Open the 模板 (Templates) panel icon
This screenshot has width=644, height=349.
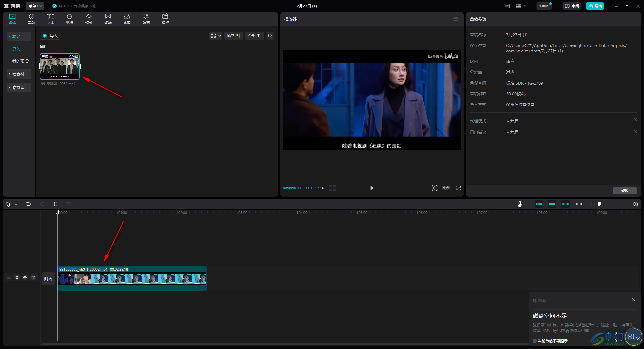[x=165, y=19]
